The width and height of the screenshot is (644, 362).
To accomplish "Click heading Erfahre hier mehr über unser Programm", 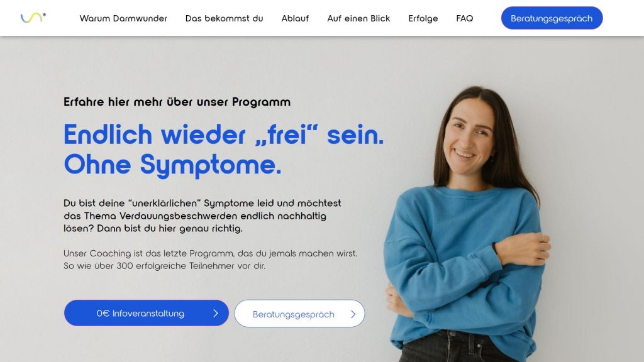I will tap(177, 102).
